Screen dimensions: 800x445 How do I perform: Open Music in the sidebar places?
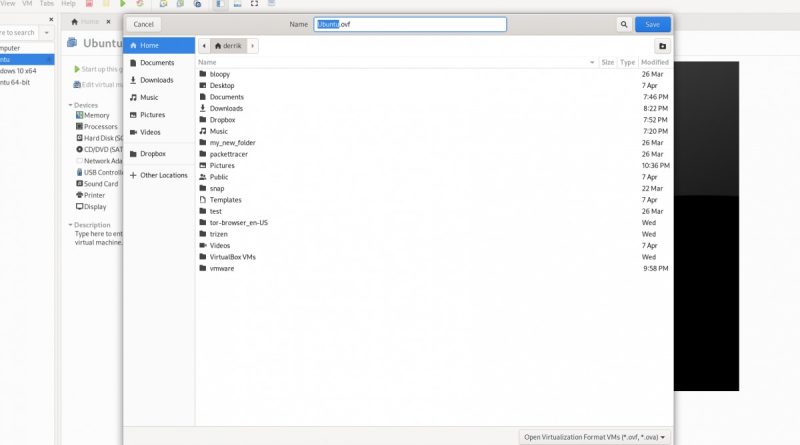point(159,97)
